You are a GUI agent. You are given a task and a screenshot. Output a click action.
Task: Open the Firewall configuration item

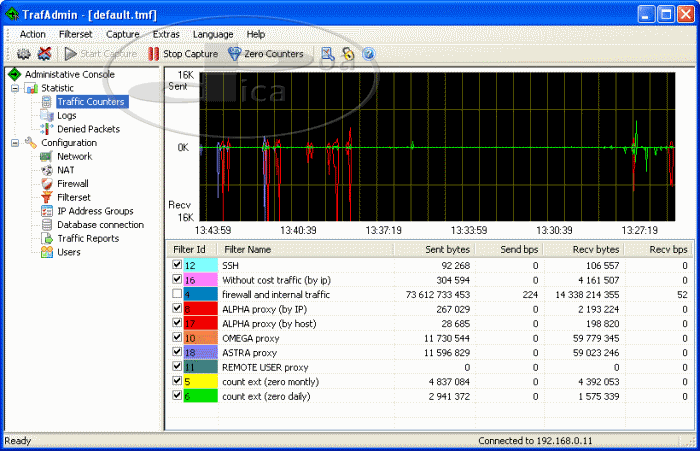click(72, 184)
